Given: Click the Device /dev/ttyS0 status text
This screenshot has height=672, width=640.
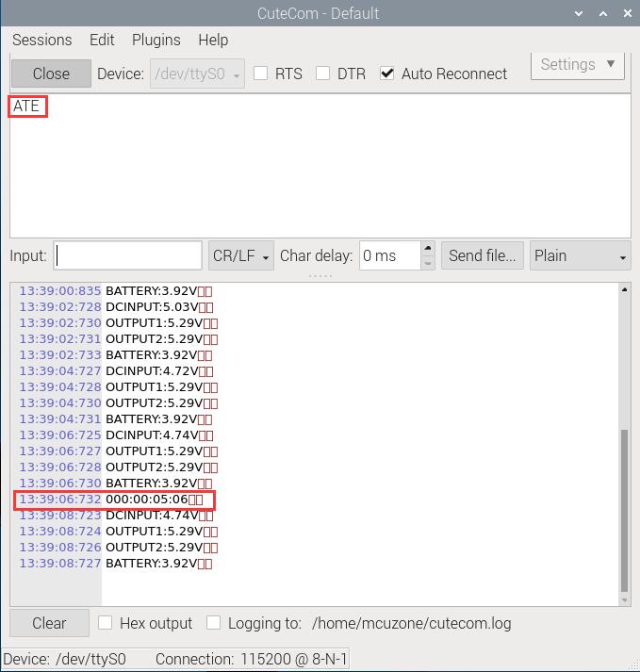Looking at the screenshot, I should coord(64,659).
